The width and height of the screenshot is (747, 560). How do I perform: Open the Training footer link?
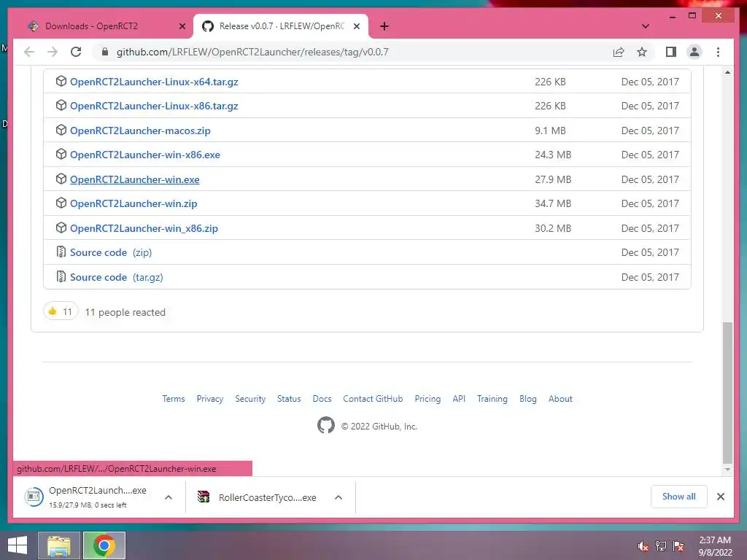pos(492,399)
